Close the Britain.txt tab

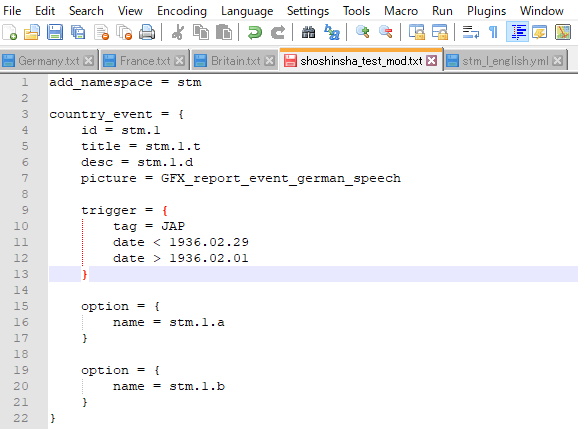point(270,60)
